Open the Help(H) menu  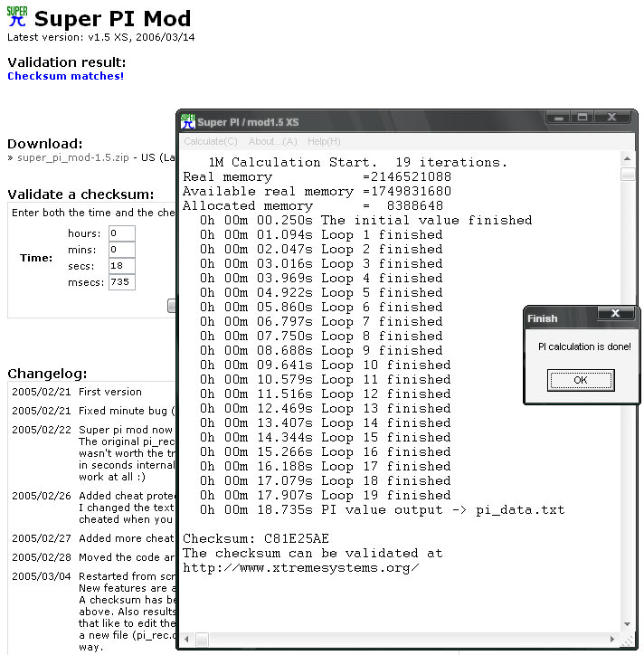[324, 142]
